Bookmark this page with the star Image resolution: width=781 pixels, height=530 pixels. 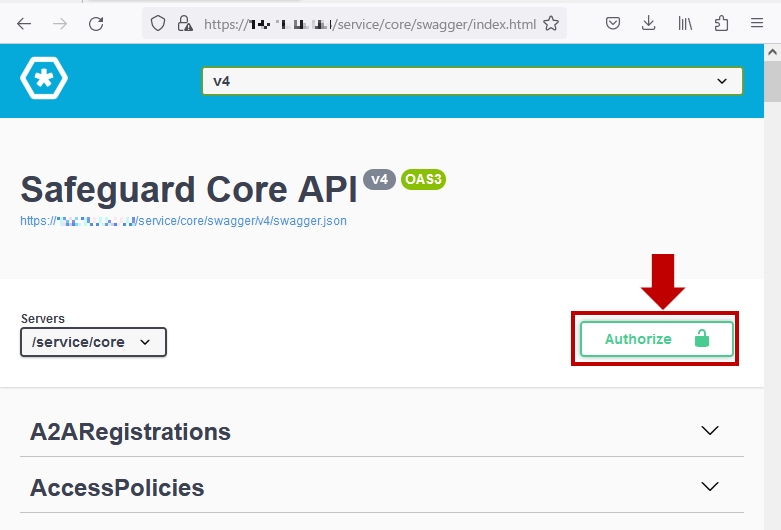pos(551,23)
